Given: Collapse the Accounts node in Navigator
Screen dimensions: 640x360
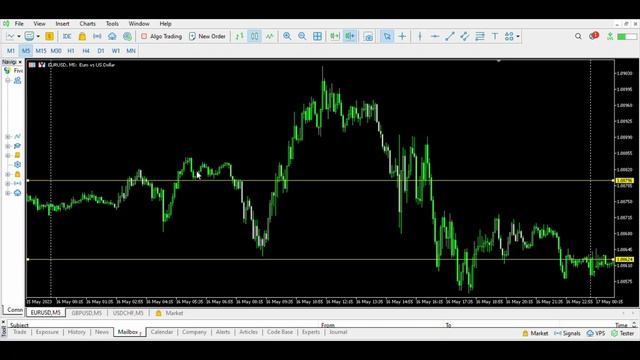Looking at the screenshot, I should click(x=8, y=80).
